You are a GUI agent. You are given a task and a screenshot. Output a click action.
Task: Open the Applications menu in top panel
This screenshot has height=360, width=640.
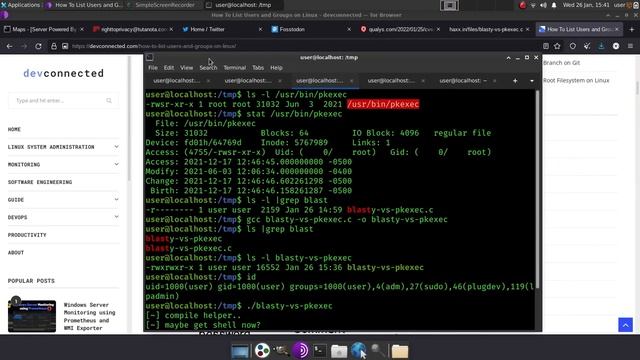click(x=20, y=5)
